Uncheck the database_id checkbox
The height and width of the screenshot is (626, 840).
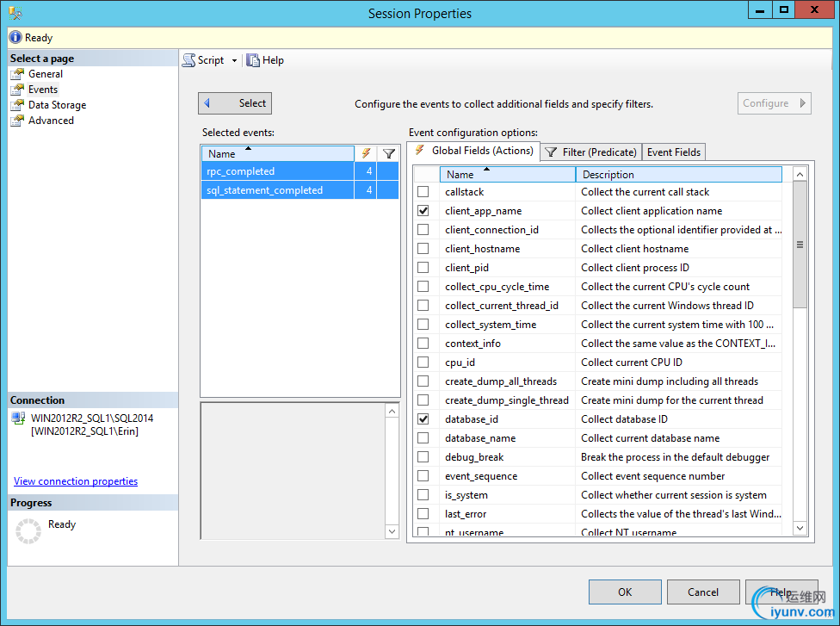(423, 419)
